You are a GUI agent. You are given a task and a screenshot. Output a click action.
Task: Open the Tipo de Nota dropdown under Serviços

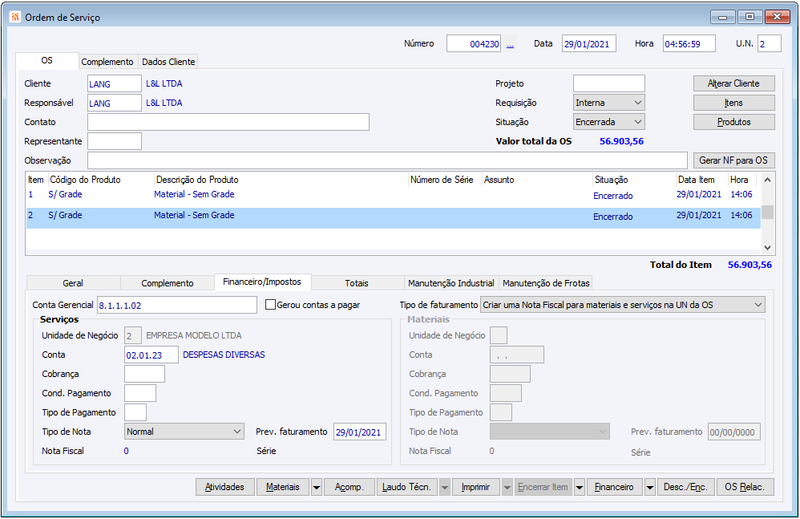tap(237, 431)
